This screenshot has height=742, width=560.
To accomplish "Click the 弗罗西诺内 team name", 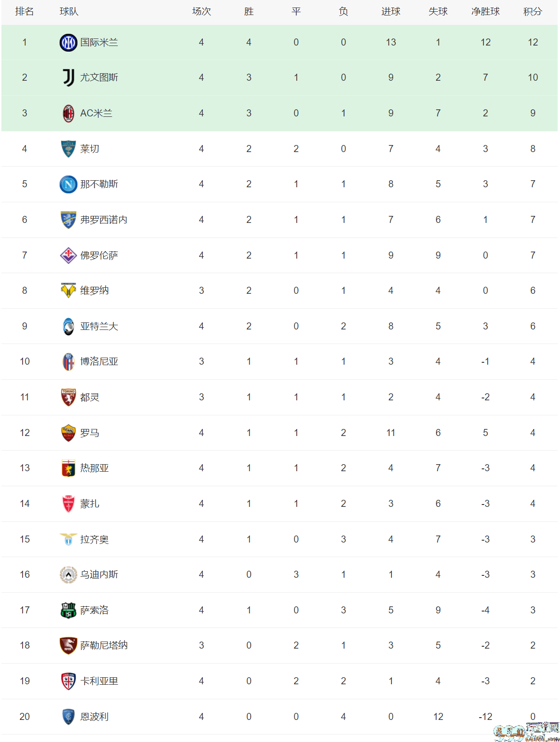I will (x=104, y=220).
